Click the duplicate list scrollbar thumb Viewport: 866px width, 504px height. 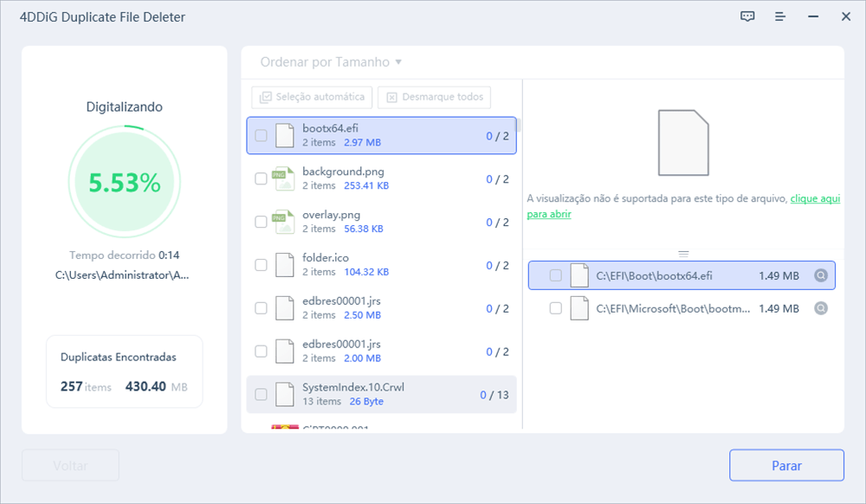(519, 125)
